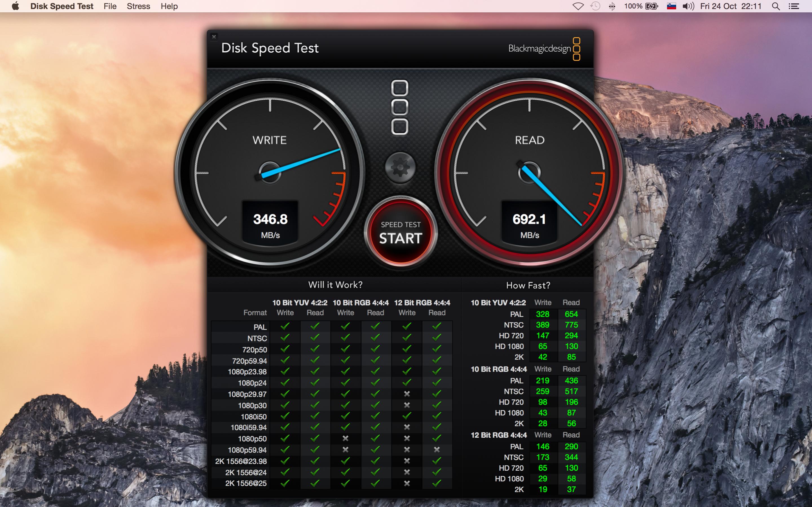Screen dimensions: 812x507
Task: Click the Bluetooth menu bar icon
Action: [612, 6]
